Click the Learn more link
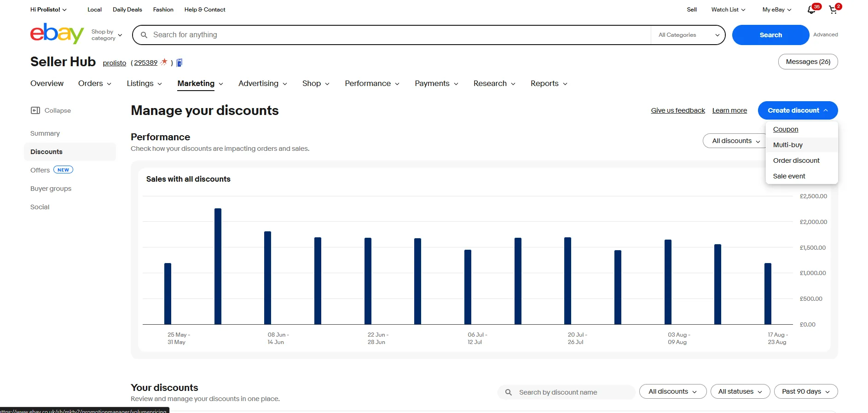 (x=729, y=110)
